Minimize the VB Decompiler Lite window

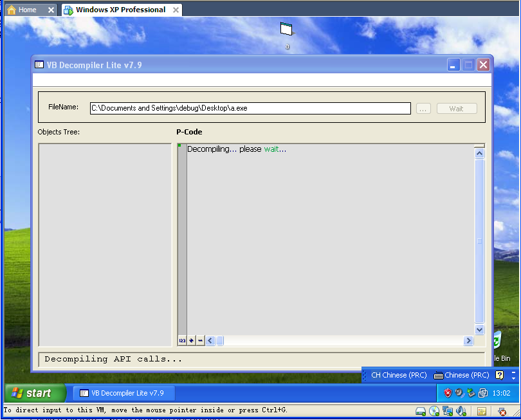453,65
